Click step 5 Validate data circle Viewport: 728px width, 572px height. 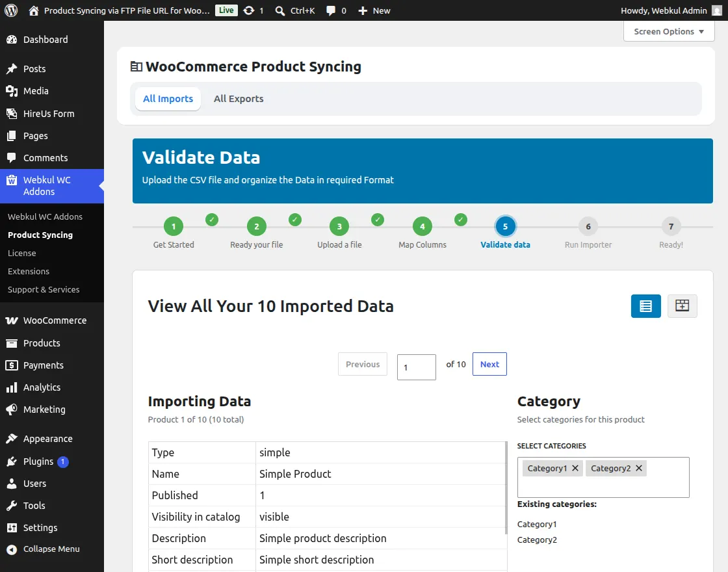pyautogui.click(x=505, y=227)
